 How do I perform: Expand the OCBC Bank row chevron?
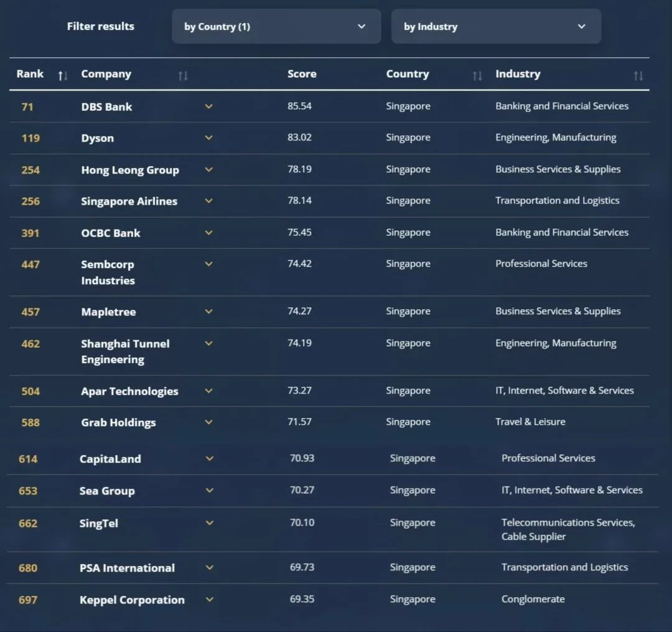point(208,233)
